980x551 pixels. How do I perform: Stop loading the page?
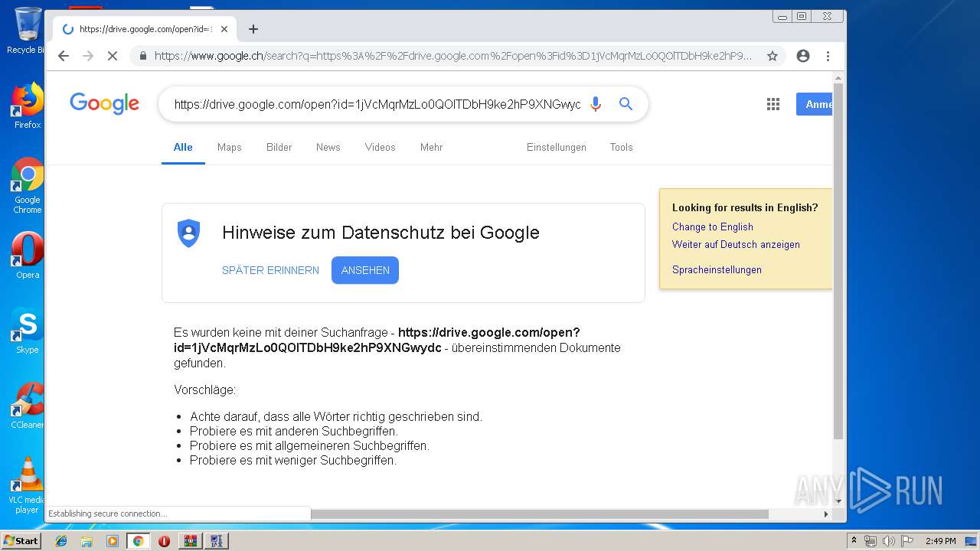point(112,56)
